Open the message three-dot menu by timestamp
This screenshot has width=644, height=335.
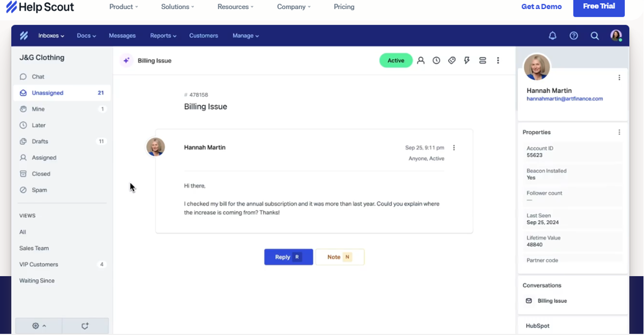point(454,147)
